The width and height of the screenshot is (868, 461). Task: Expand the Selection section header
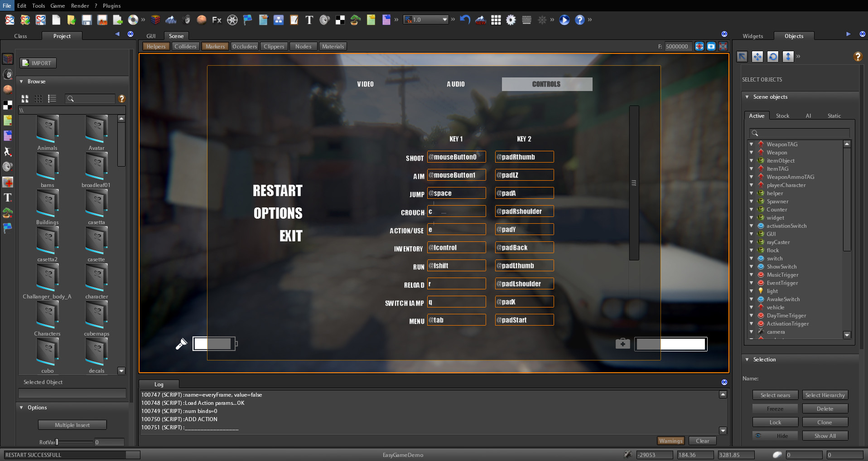[747, 359]
